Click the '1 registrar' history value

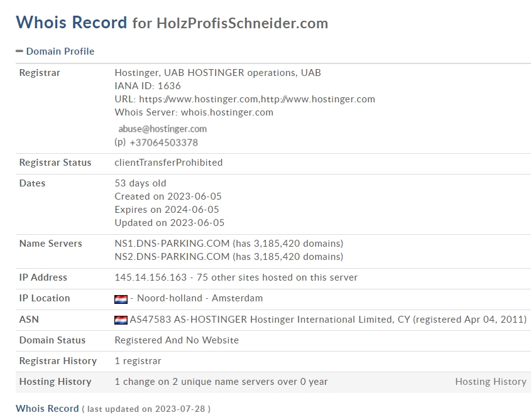click(x=138, y=361)
